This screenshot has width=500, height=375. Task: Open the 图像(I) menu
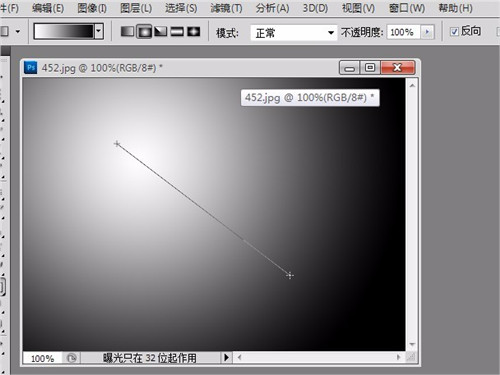pyautogui.click(x=92, y=8)
